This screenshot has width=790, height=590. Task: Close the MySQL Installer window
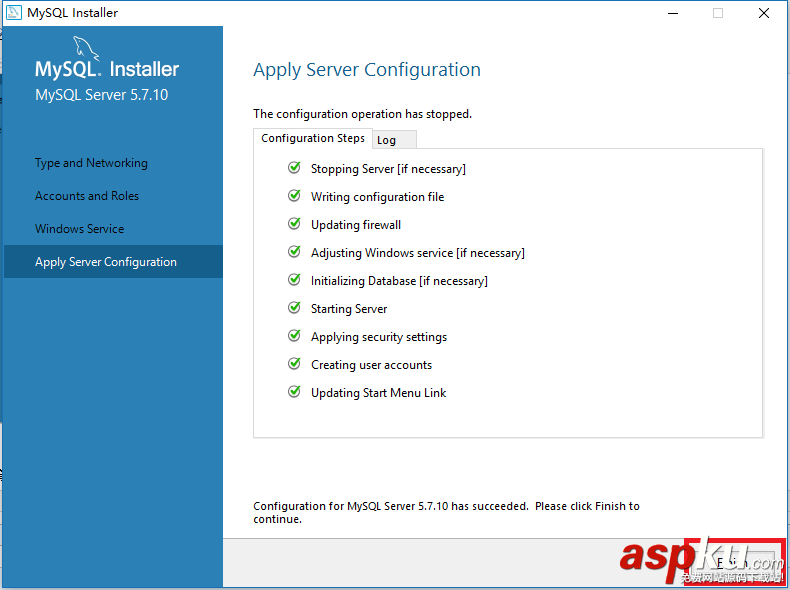click(x=764, y=13)
